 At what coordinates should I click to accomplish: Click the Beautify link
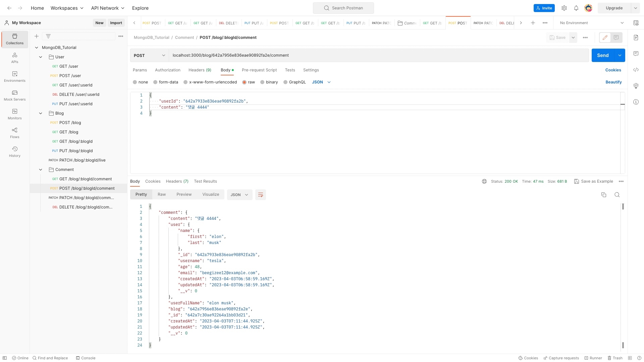tap(613, 82)
